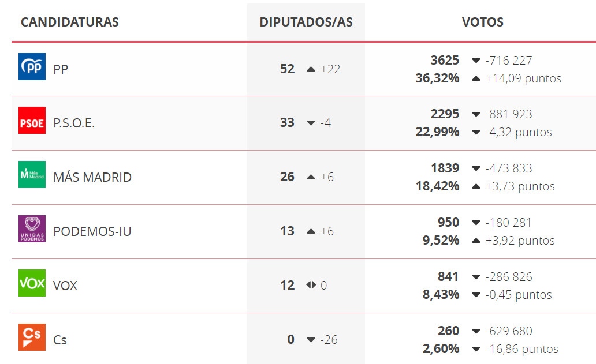Click VOX's no-change seats arrow icon
This screenshot has width=596, height=364.
pyautogui.click(x=311, y=284)
